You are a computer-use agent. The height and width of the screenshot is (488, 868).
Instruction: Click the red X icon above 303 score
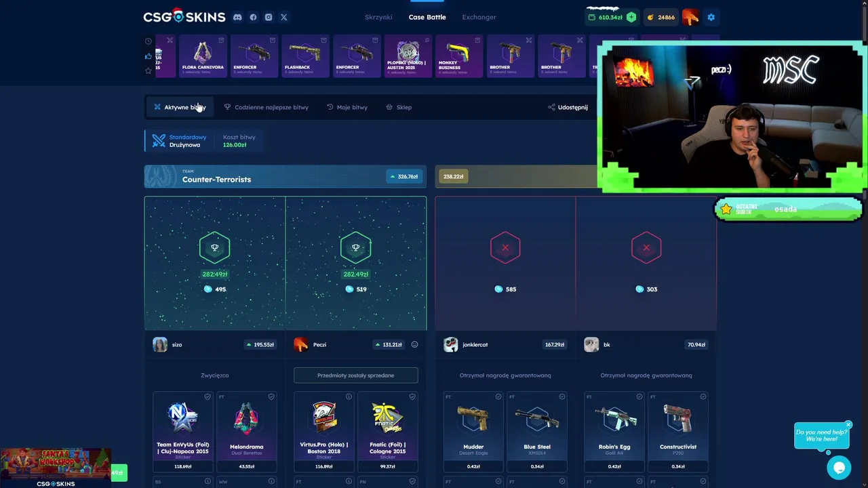(x=646, y=247)
